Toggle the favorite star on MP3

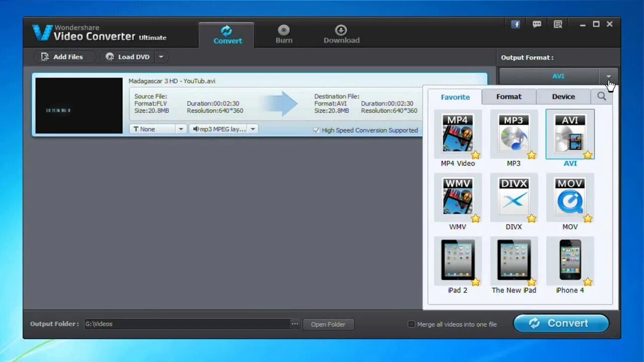click(532, 155)
